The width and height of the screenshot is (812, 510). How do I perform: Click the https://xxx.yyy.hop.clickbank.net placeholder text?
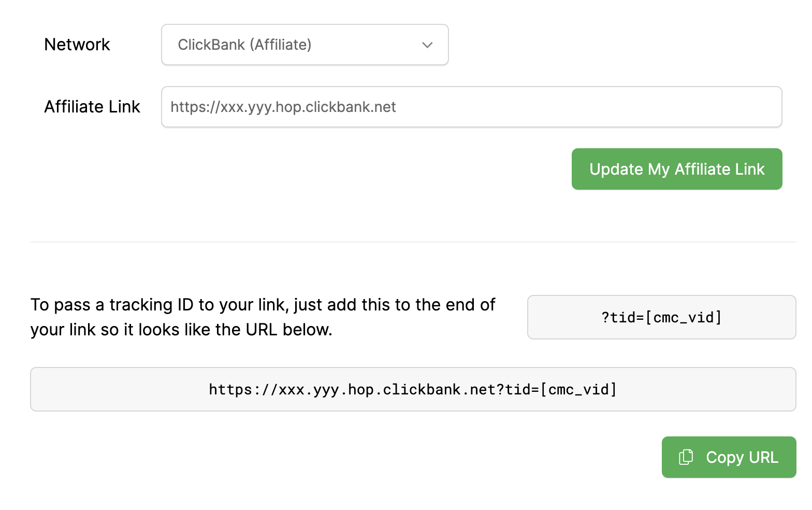click(283, 107)
